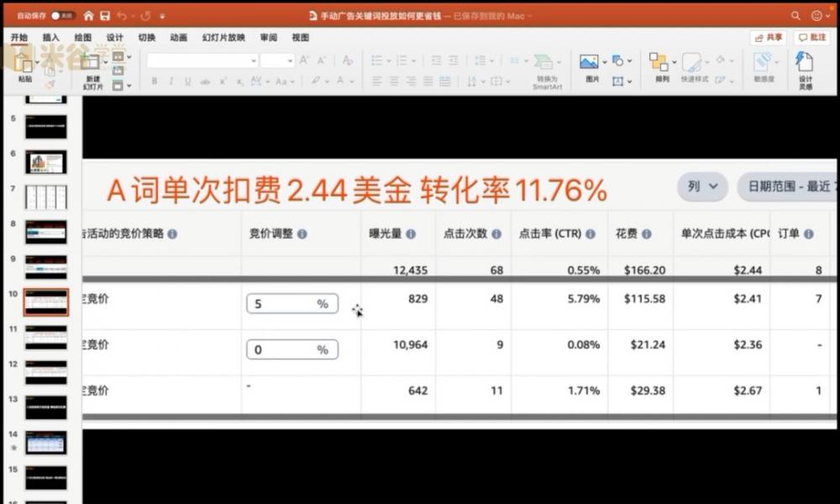840x504 pixels.
Task: Click the Arrange (排列) icon
Action: point(659,61)
